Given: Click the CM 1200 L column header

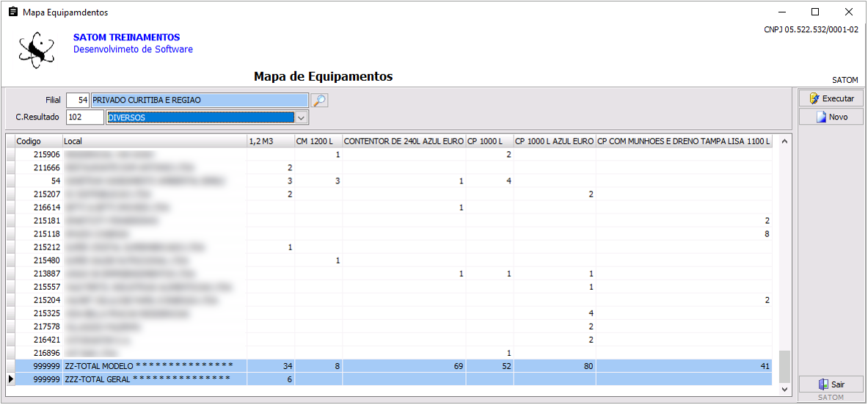Looking at the screenshot, I should [318, 141].
